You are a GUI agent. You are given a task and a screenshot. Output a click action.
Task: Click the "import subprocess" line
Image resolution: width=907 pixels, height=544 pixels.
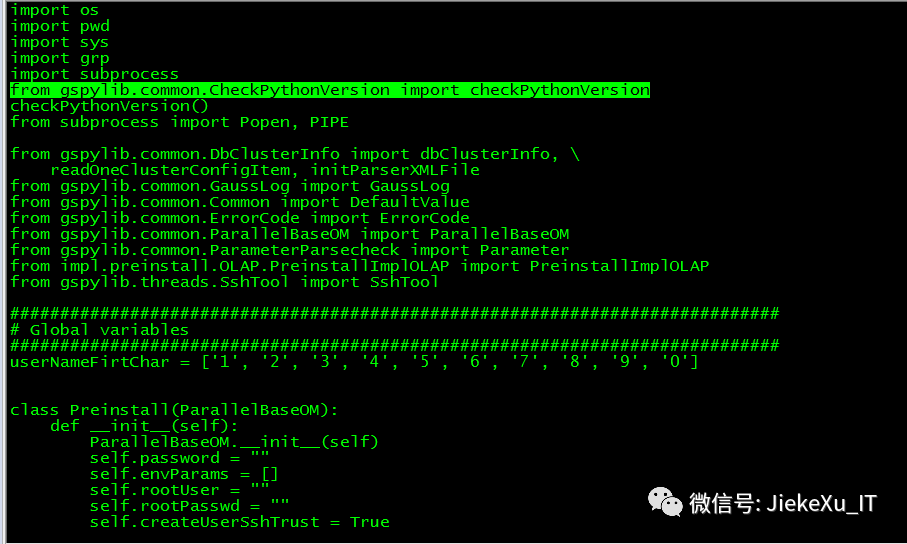[x=94, y=74]
